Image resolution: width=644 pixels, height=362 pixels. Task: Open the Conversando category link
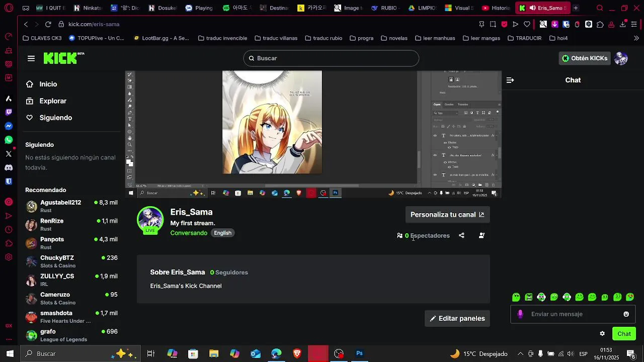[x=189, y=233]
